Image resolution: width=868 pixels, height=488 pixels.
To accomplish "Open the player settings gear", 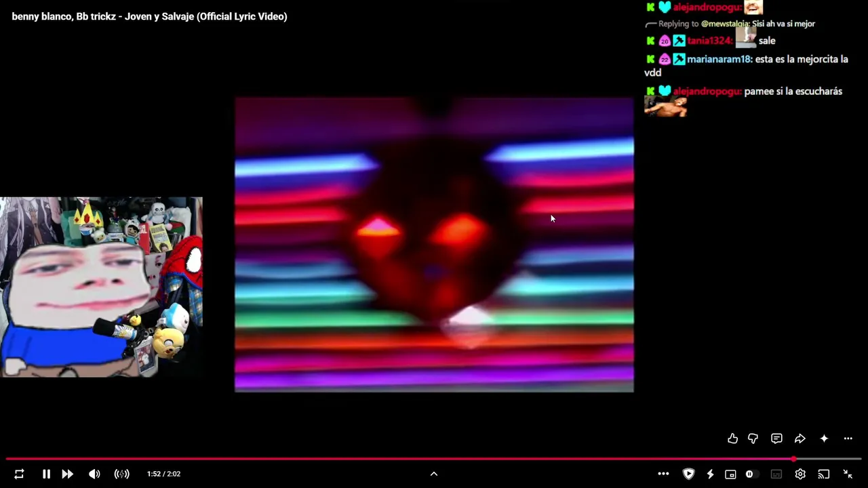I will [800, 474].
